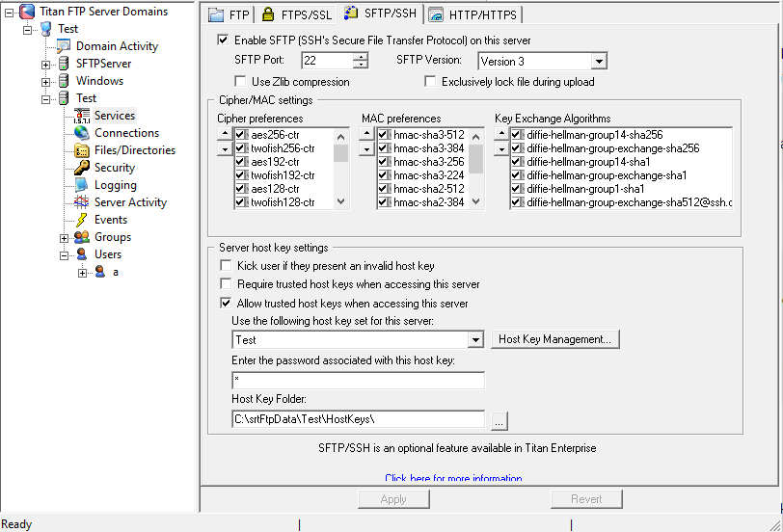The image size is (783, 532).
Task: Click the Events lightning icon
Action: click(x=82, y=220)
